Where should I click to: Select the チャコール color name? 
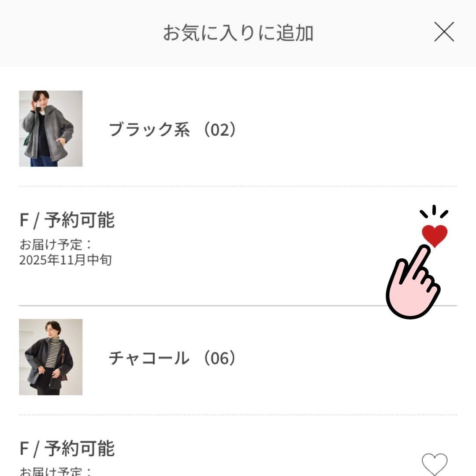point(149,358)
